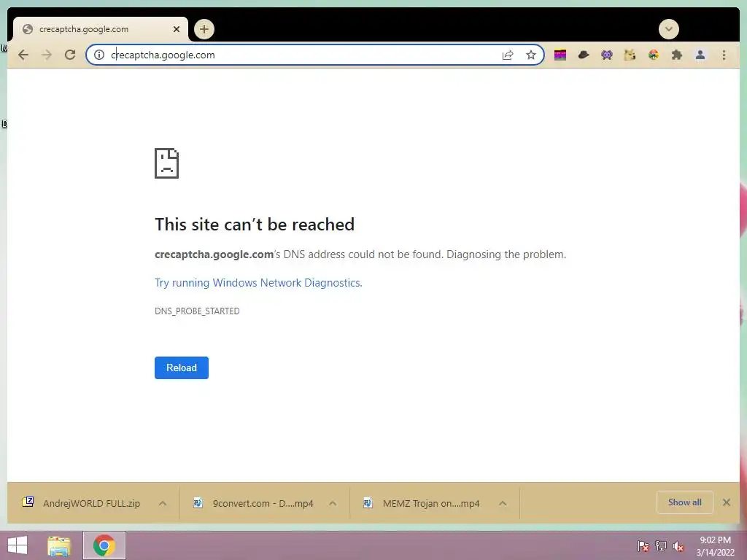
Task: Click Try running Windows Network Diagnostics link
Action: [x=258, y=283]
